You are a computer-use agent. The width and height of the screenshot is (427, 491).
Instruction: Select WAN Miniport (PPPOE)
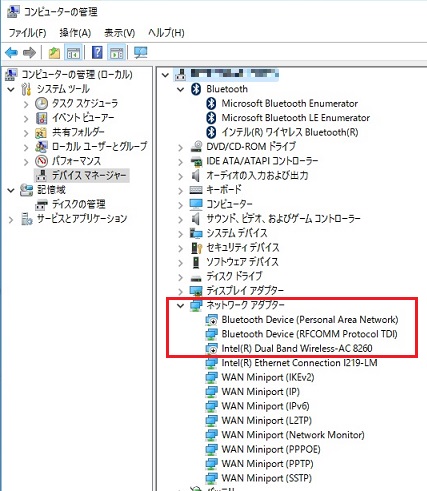point(271,450)
